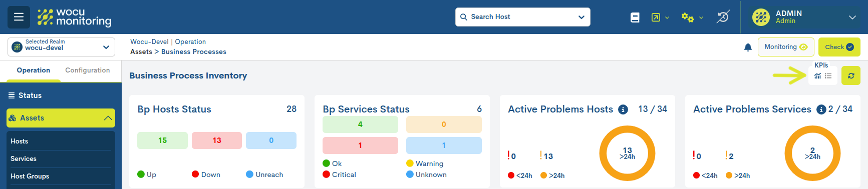Switch to KPIs chart view

pyautogui.click(x=817, y=76)
